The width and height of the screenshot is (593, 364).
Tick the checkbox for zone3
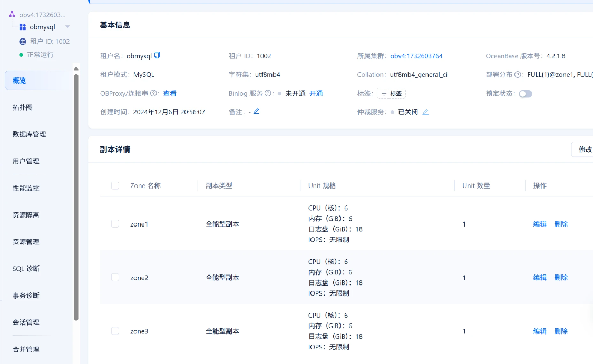click(x=115, y=331)
